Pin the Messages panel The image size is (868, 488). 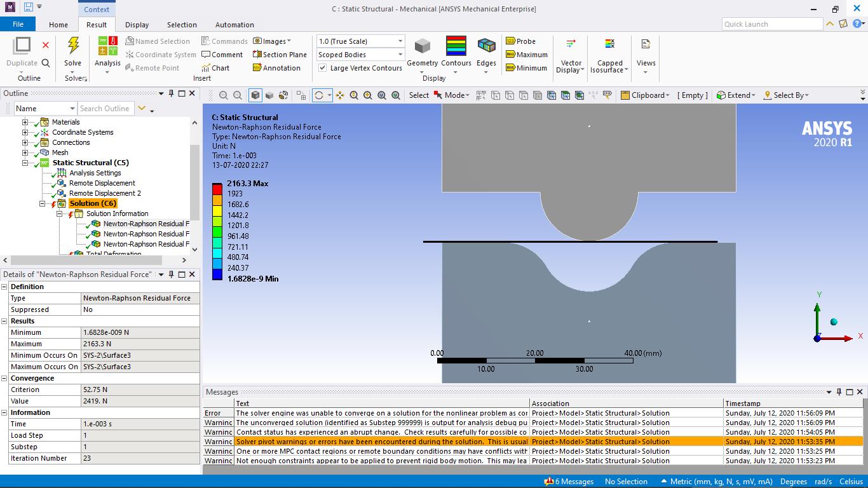coord(839,392)
